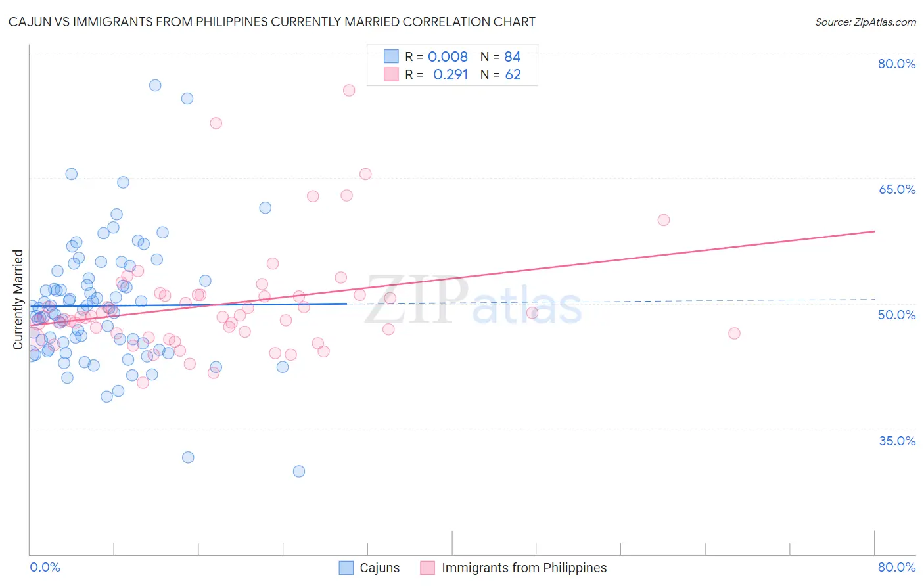Click the lowest blue Cajun data point
924x586 pixels.
[x=299, y=471]
